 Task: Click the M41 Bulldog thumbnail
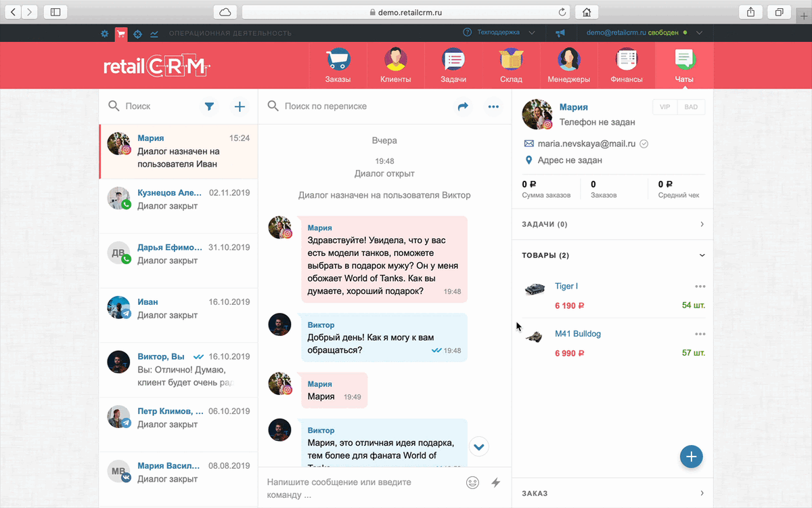535,337
